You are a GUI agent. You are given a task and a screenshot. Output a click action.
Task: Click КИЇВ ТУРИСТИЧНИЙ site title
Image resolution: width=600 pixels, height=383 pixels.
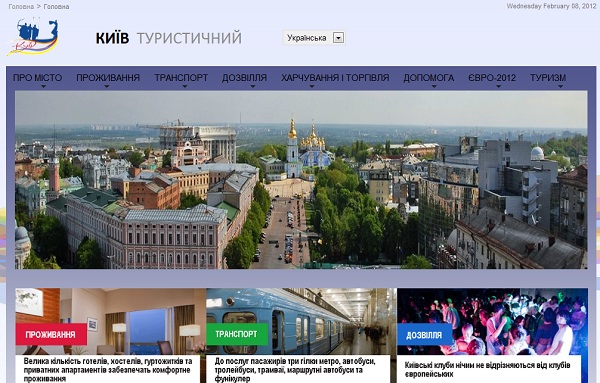click(x=169, y=38)
